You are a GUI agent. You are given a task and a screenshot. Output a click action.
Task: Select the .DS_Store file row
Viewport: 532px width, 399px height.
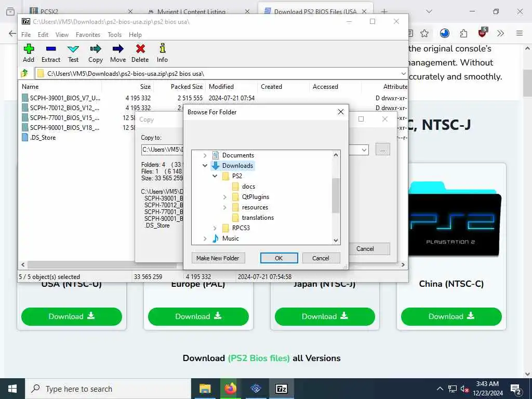(38, 137)
